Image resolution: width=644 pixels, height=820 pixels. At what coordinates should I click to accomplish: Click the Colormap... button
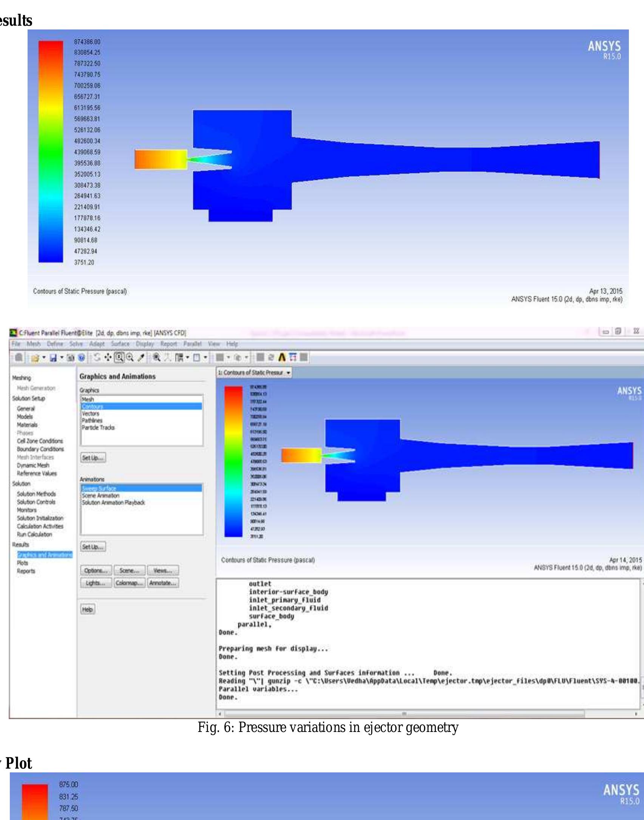pos(129,583)
